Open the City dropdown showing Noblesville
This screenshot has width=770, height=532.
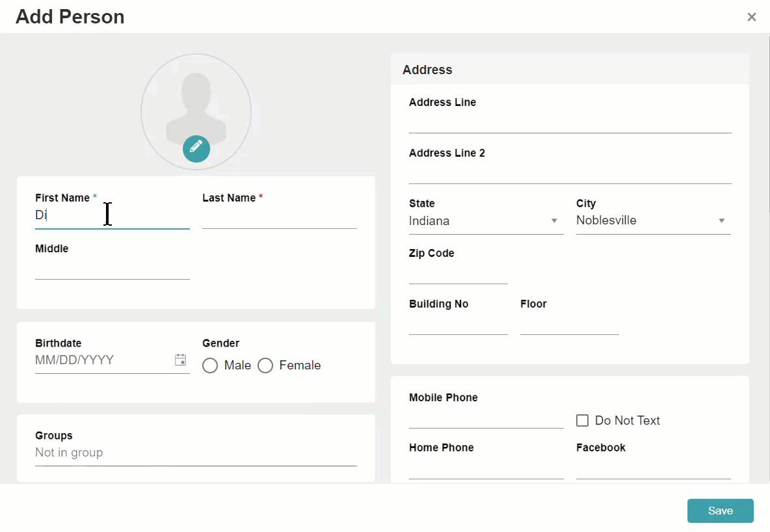tap(653, 221)
